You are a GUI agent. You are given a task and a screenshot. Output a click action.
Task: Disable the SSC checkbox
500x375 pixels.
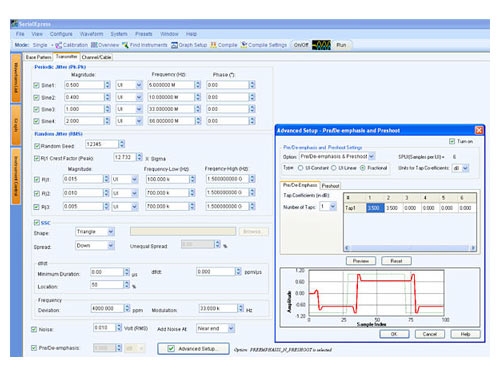coord(37,223)
